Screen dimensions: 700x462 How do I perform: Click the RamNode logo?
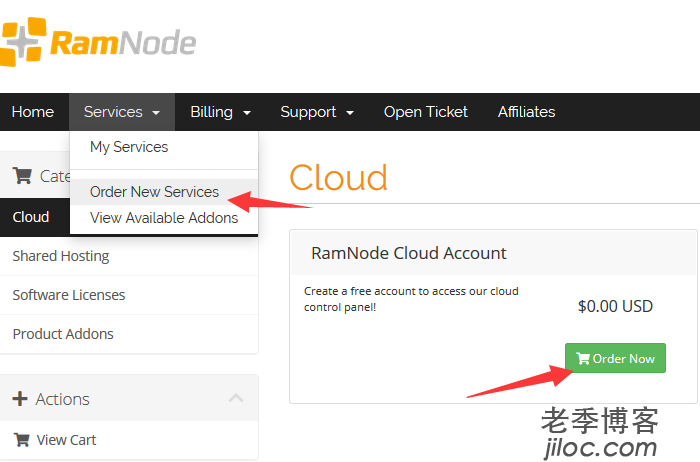[98, 42]
